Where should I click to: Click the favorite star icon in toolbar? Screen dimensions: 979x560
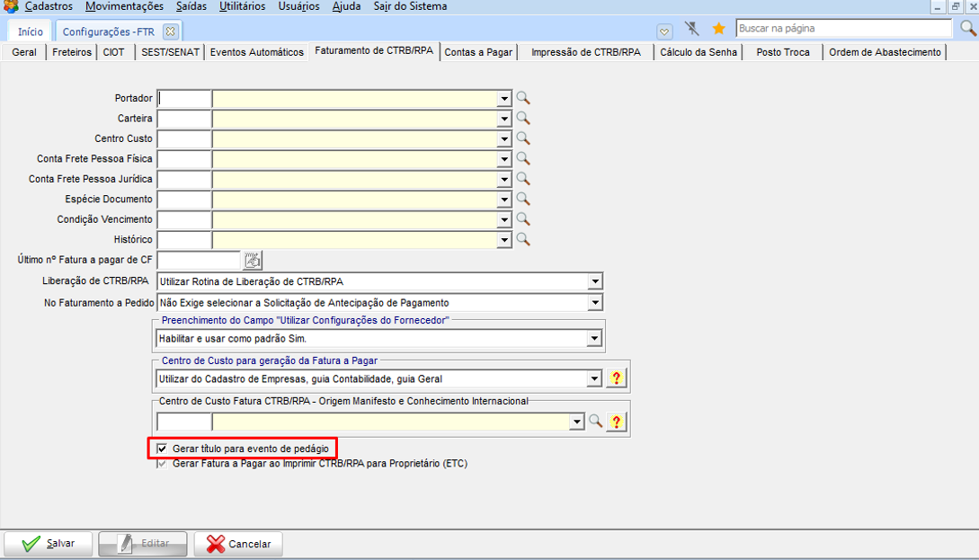[x=718, y=29]
